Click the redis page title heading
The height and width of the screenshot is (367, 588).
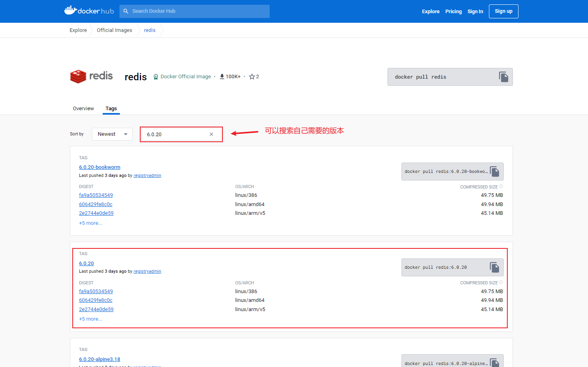coord(136,77)
